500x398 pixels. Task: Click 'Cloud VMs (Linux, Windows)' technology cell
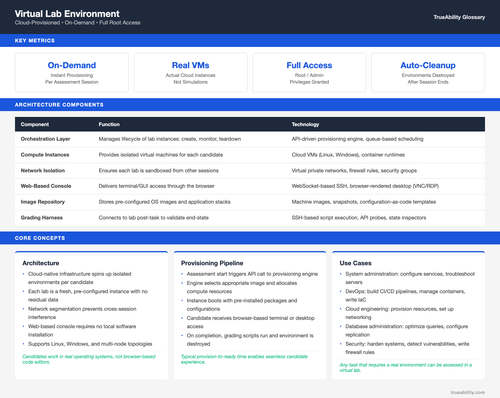[348, 155]
